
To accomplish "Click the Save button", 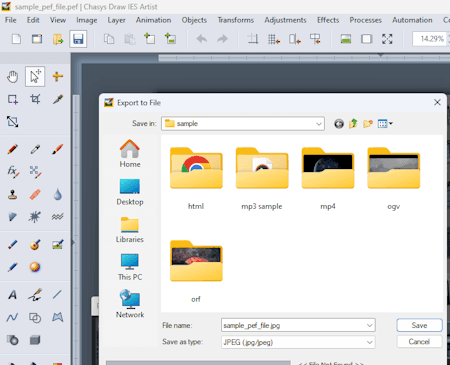I will pyautogui.click(x=419, y=325).
